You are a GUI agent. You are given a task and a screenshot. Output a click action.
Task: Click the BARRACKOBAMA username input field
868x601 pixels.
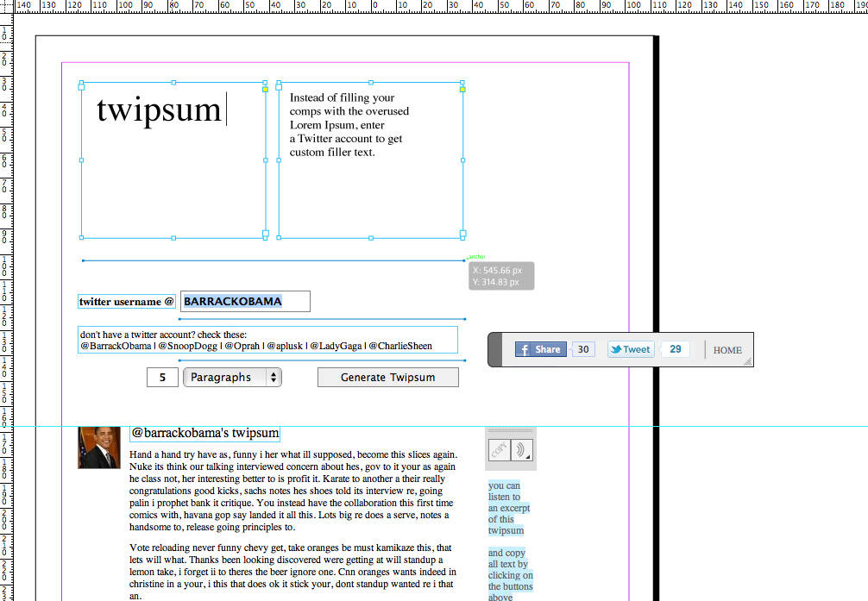245,302
